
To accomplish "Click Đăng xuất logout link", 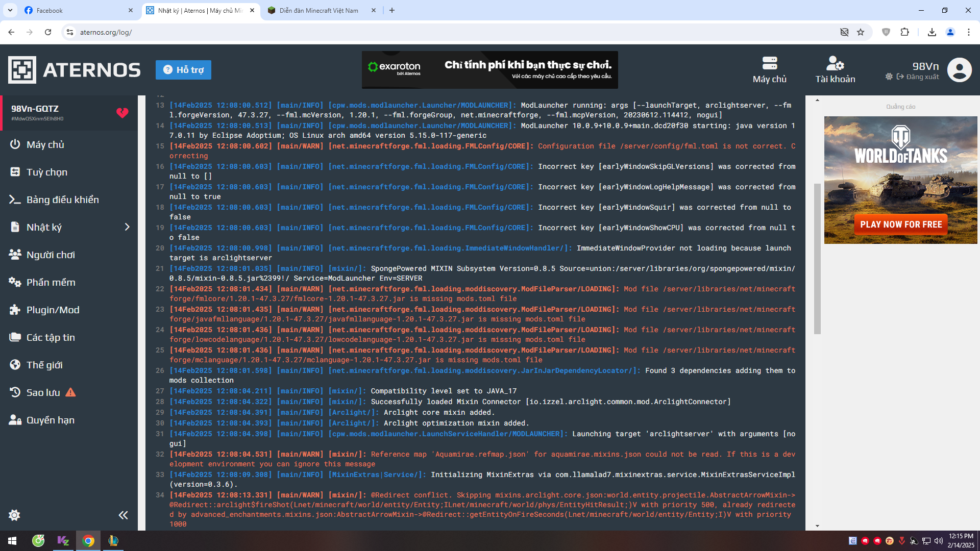I will pos(918,77).
